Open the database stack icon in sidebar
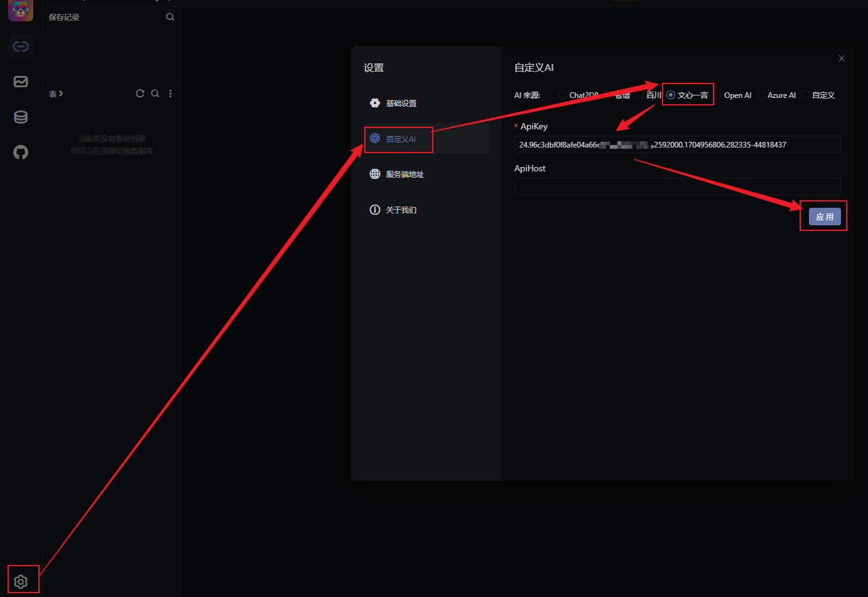868x597 pixels. (x=21, y=117)
